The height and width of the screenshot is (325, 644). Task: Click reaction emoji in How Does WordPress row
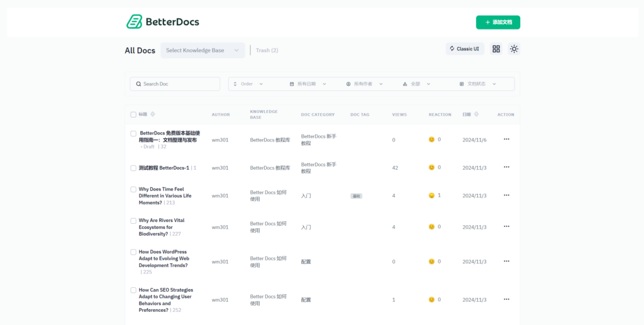pyautogui.click(x=431, y=262)
